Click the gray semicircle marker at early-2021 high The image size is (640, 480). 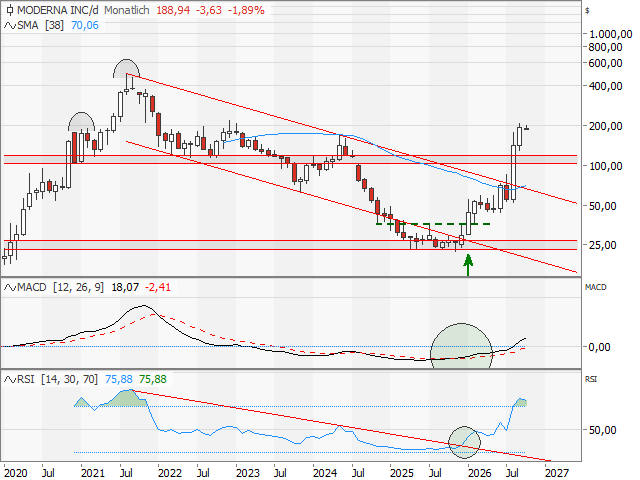tap(82, 122)
